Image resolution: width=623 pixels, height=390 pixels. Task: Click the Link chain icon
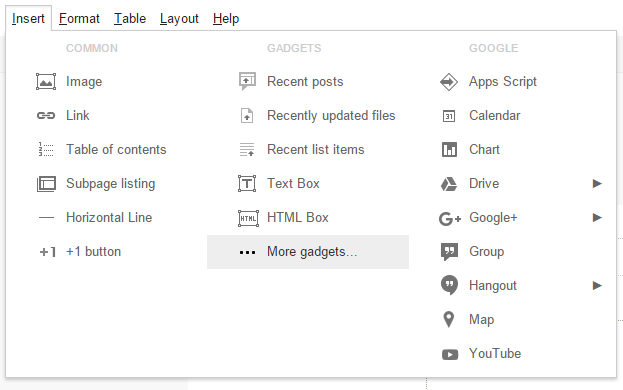pyautogui.click(x=46, y=116)
